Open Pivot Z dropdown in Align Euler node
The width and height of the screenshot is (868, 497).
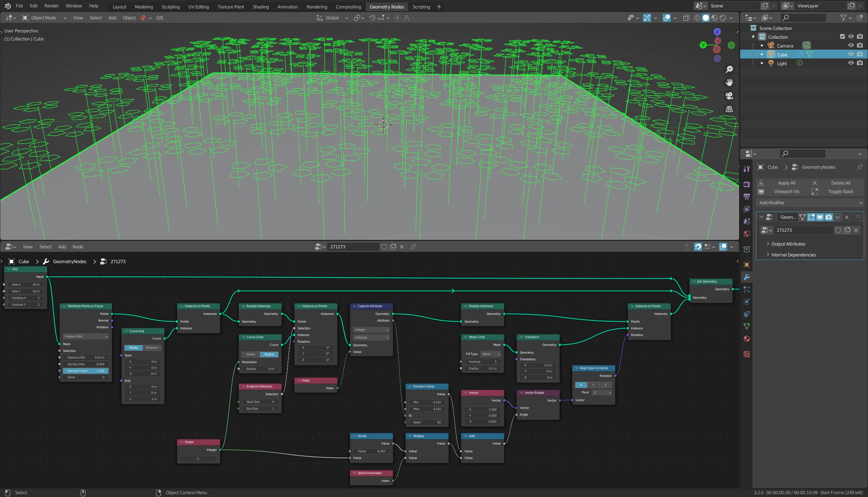601,392
